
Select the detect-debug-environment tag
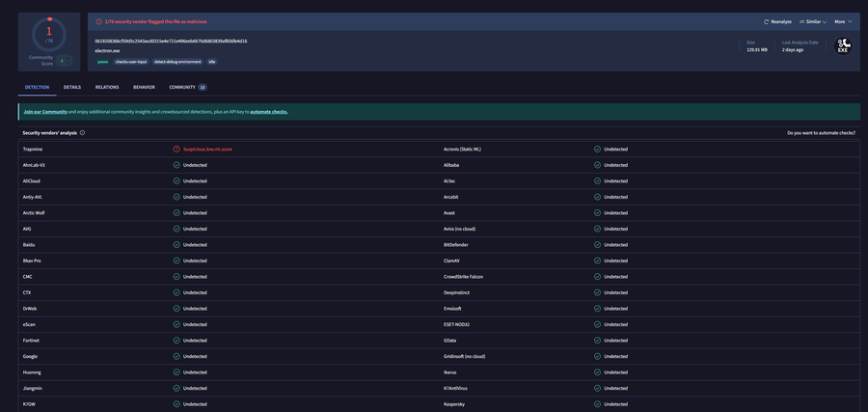177,62
